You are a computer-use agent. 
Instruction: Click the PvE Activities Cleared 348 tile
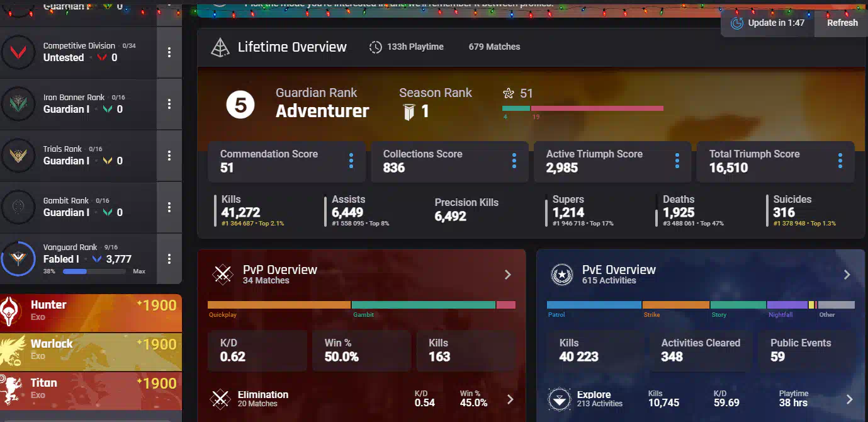pyautogui.click(x=701, y=351)
